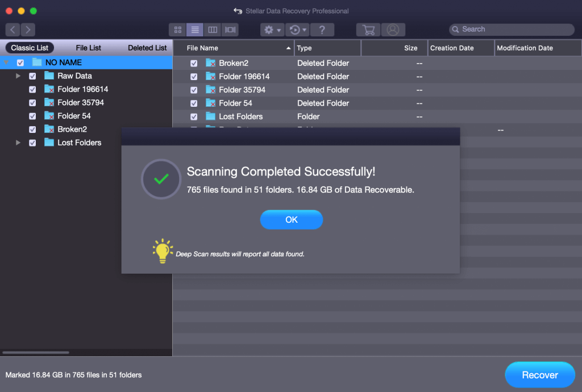
Task: Switch to the File List tab
Action: click(89, 48)
